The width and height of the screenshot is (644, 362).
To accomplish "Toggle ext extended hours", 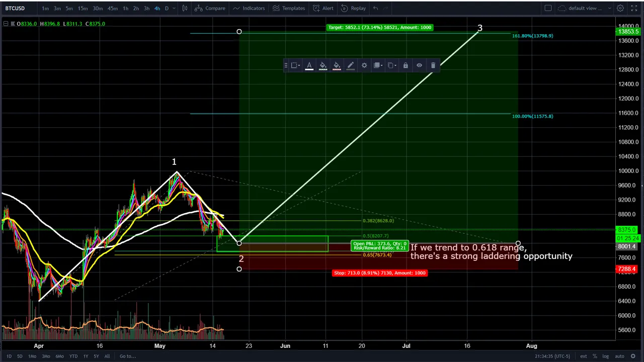I will point(584,356).
